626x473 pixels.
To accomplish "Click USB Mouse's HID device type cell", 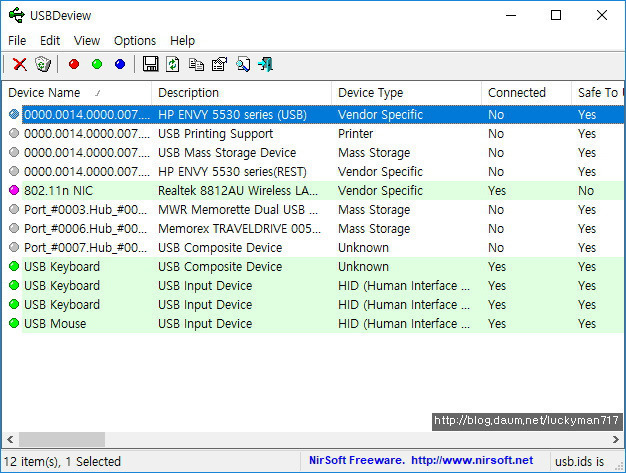I will coord(404,323).
